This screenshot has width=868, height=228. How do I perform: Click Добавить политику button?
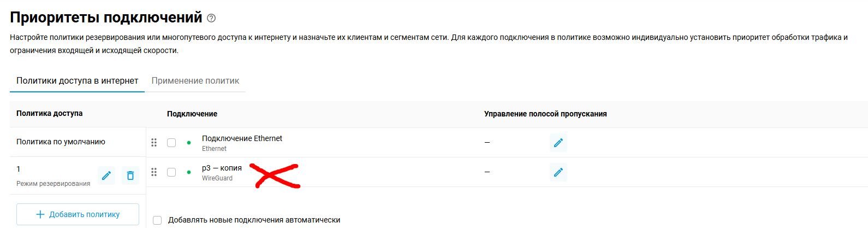78,214
